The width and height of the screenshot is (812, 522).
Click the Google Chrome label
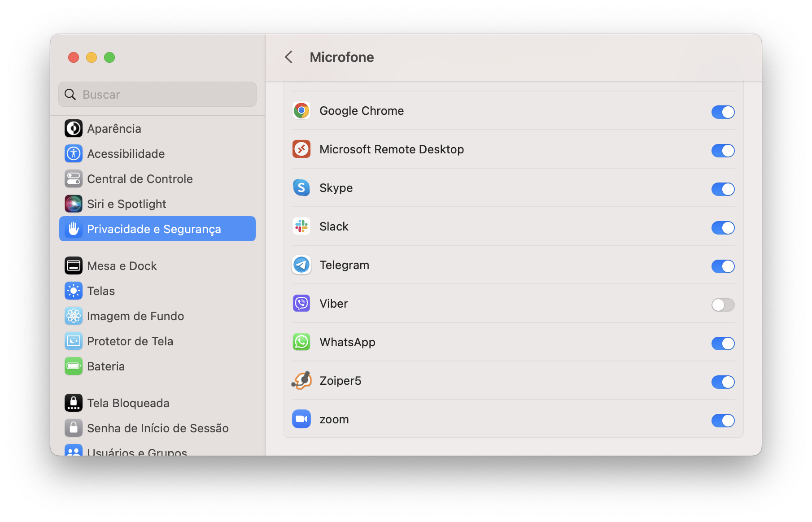362,111
